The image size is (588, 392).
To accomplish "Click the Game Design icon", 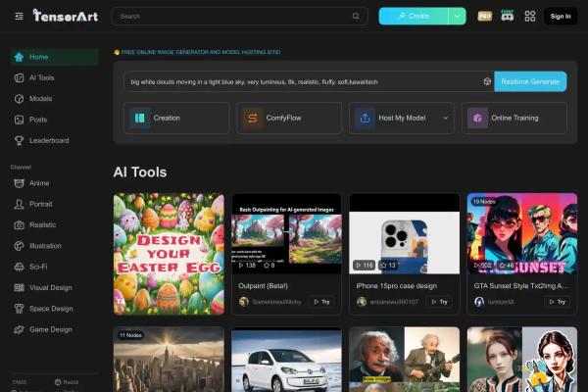I will [x=19, y=329].
